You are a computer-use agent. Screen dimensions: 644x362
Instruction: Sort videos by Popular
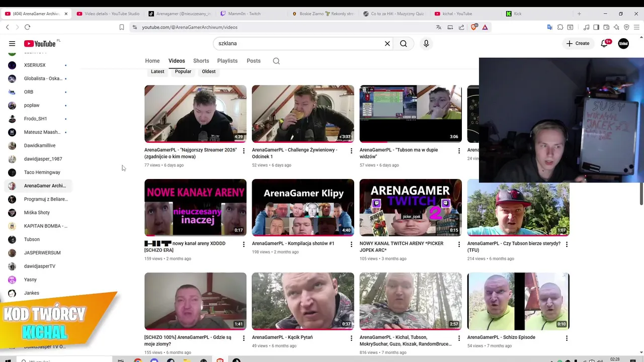pyautogui.click(x=183, y=71)
